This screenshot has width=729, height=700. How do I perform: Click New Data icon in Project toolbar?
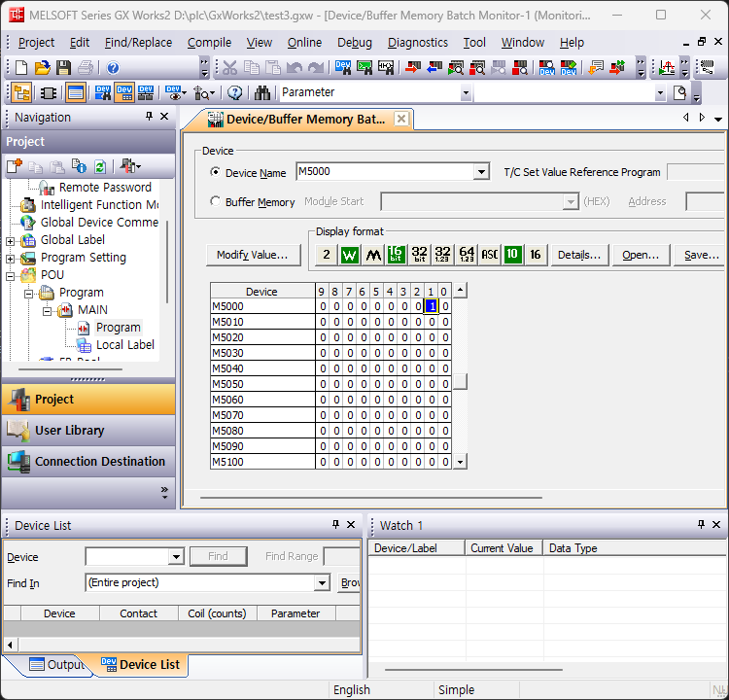(15, 165)
